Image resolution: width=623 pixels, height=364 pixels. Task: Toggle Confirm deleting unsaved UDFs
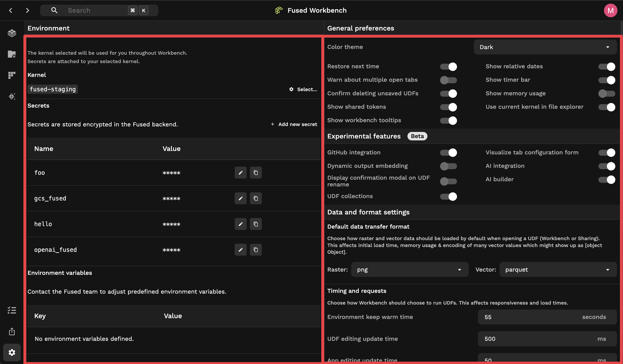pos(448,94)
